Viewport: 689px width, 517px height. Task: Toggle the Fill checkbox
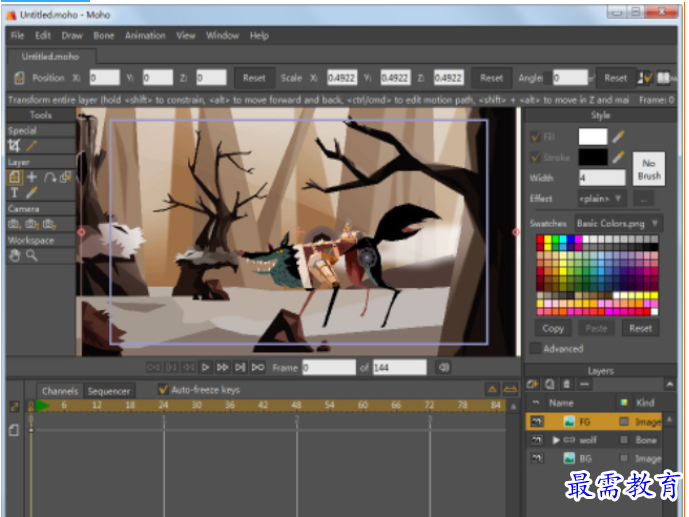535,137
